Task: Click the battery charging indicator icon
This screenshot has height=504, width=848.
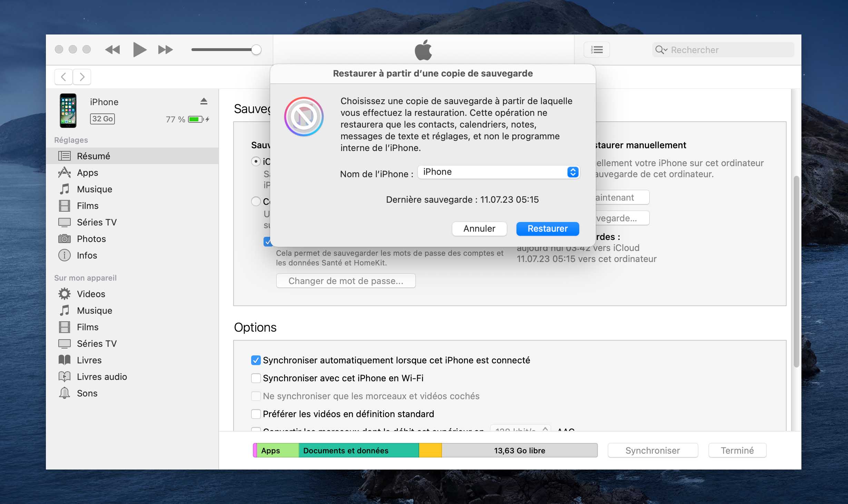Action: [198, 119]
